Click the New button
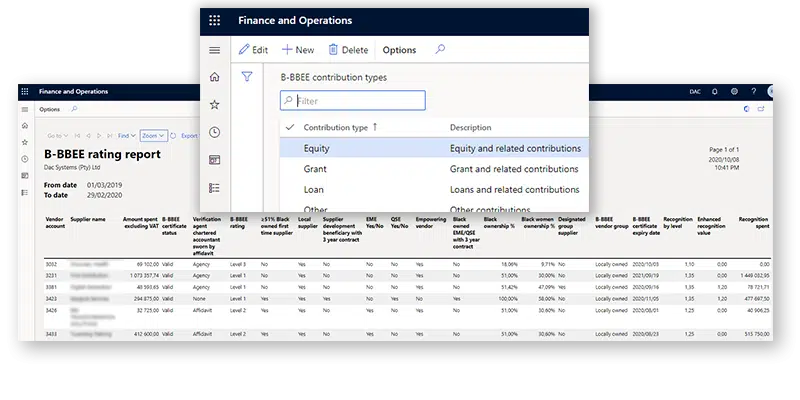Image resolution: width=800 pixels, height=400 pixels. click(x=298, y=50)
